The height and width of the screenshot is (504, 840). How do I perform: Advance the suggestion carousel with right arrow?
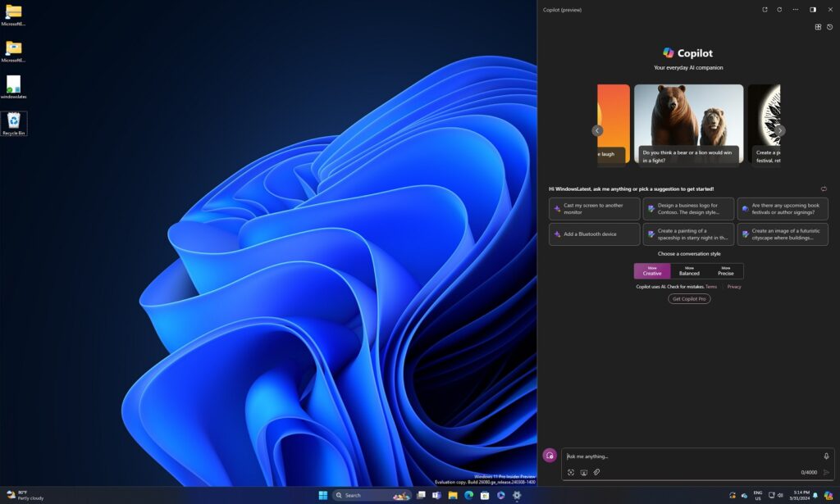click(x=780, y=129)
